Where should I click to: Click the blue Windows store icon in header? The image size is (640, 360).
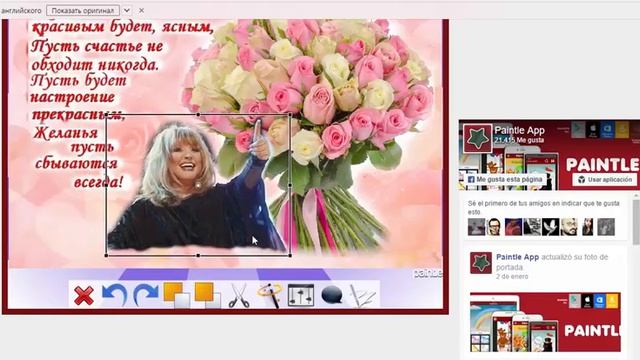(x=607, y=130)
